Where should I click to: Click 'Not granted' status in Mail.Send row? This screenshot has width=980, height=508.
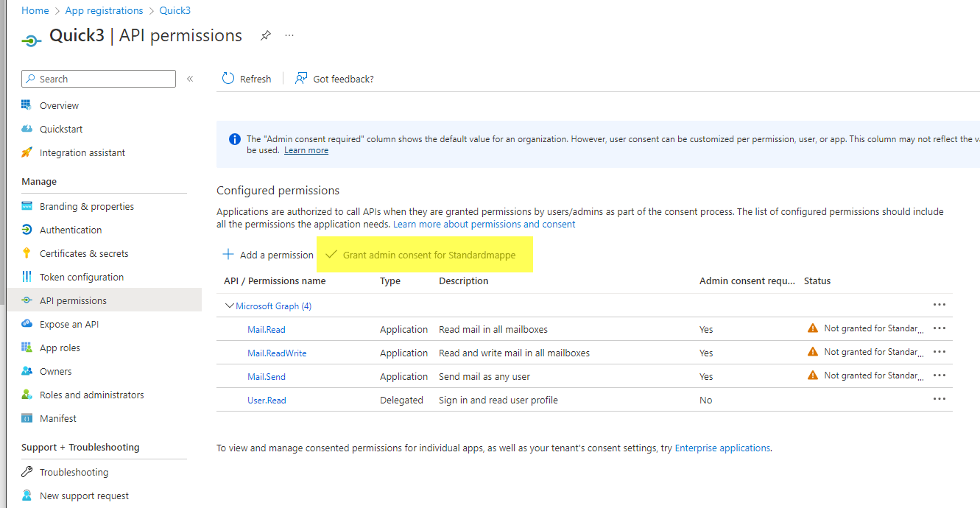[873, 375]
